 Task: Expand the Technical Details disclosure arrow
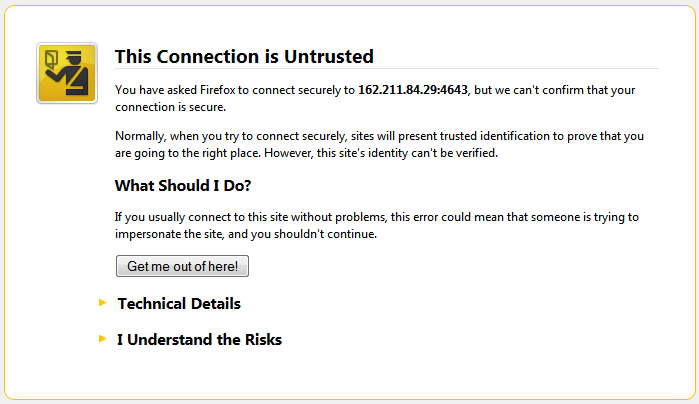click(x=102, y=303)
